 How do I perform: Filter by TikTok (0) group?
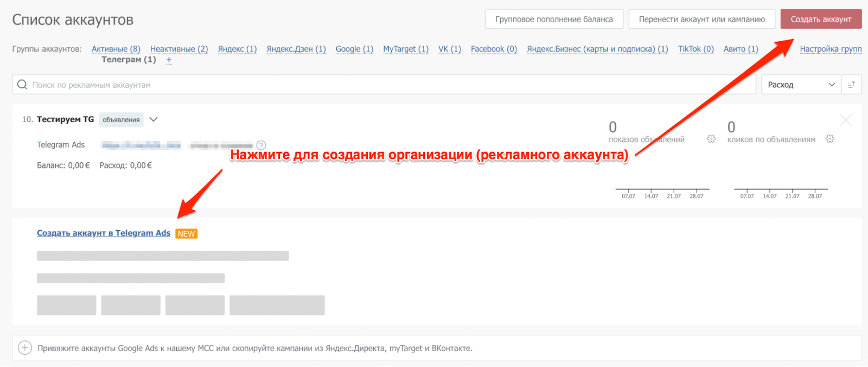pyautogui.click(x=696, y=49)
